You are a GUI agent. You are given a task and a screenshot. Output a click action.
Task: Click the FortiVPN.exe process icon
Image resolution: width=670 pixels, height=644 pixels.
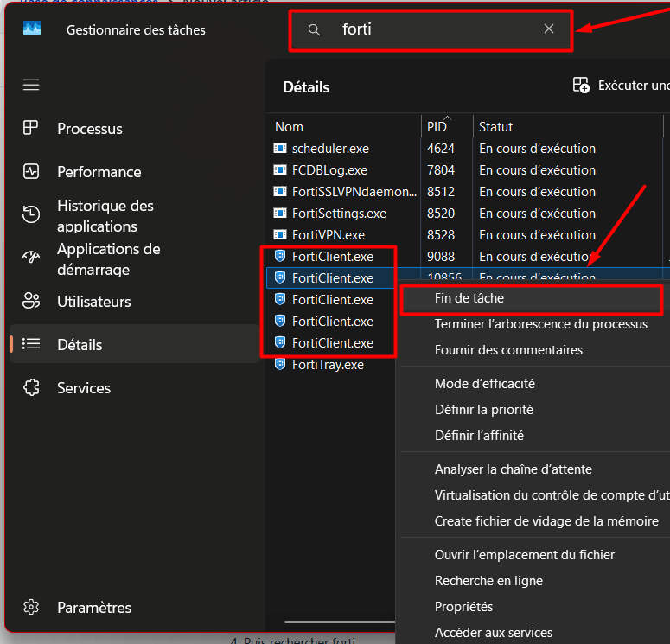(280, 234)
